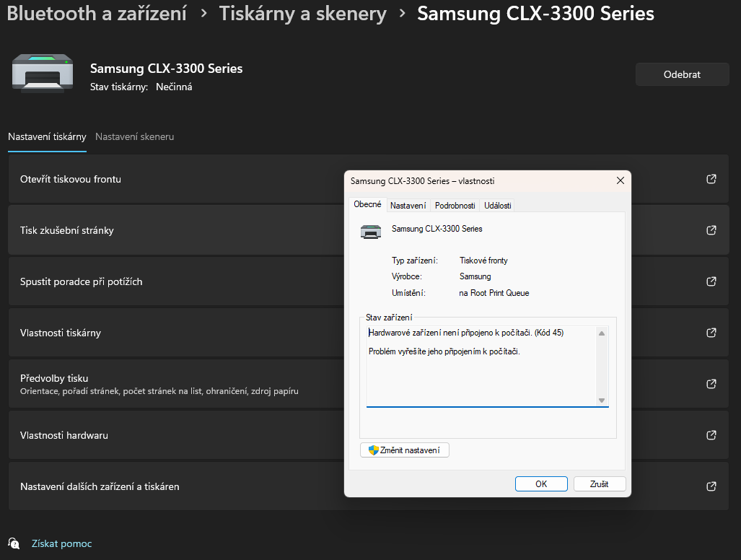Click external-link icon for Tisk zkušební stránky
The width and height of the screenshot is (741, 560).
pos(711,230)
